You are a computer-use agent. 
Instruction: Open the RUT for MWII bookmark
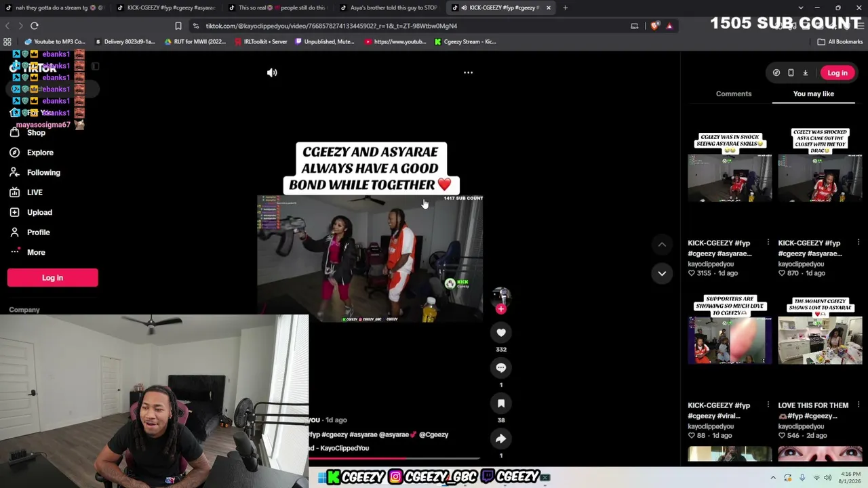point(195,41)
